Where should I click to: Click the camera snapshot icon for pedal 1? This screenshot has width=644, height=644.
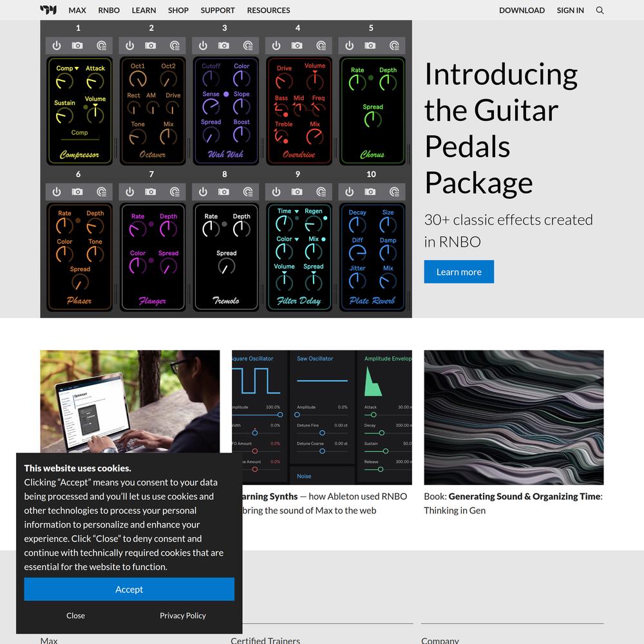77,46
